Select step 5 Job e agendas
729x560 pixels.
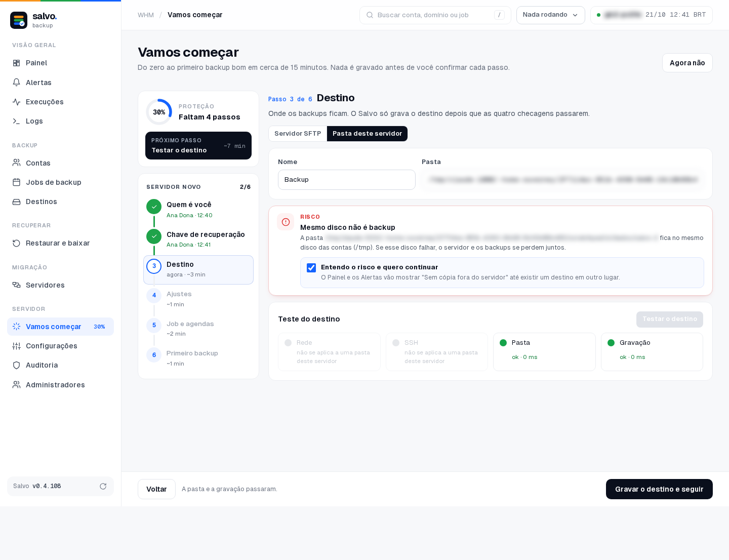coord(198,329)
